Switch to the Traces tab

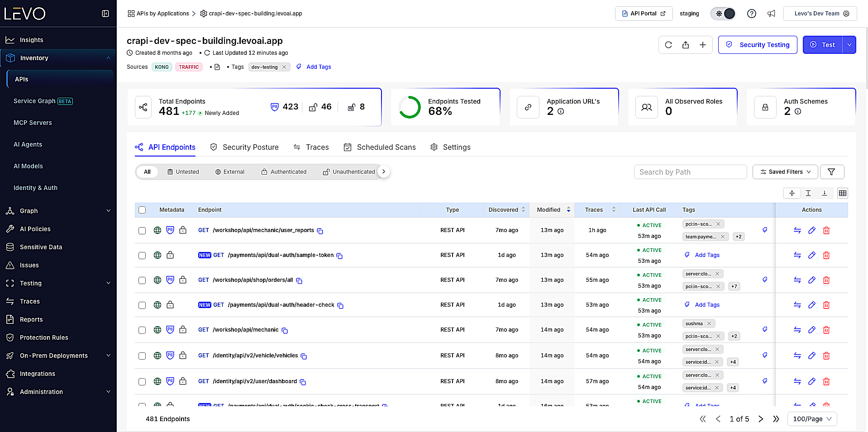click(311, 147)
